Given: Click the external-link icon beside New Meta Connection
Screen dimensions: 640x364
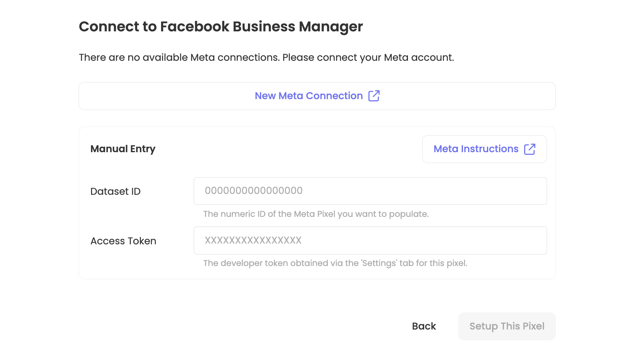Looking at the screenshot, I should [x=374, y=96].
